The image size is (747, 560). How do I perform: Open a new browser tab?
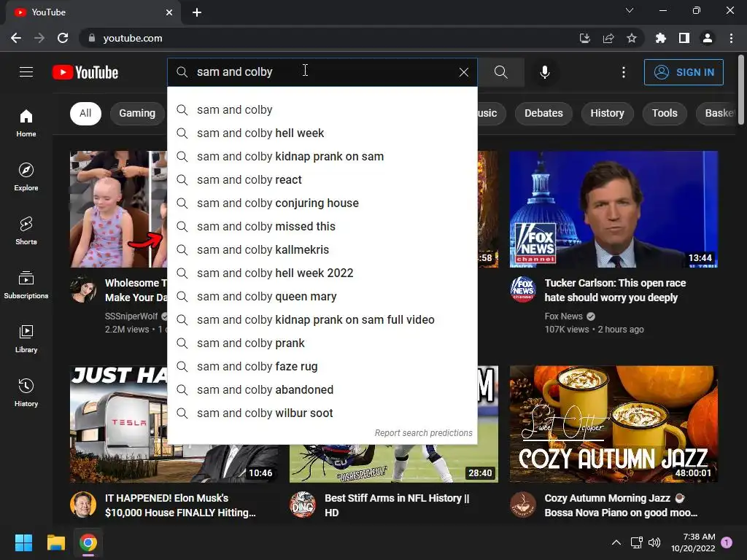tap(197, 12)
